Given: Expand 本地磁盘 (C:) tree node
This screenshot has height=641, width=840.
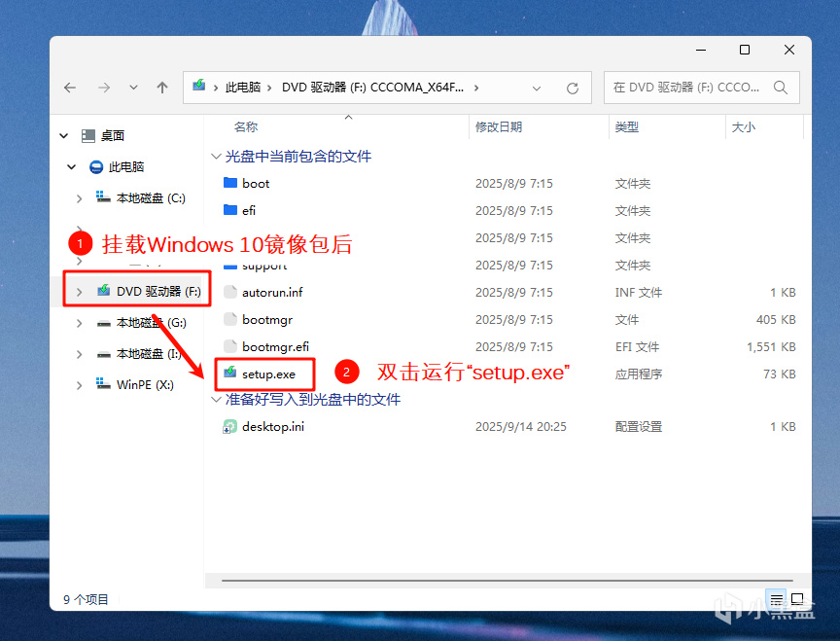Looking at the screenshot, I should [80, 198].
